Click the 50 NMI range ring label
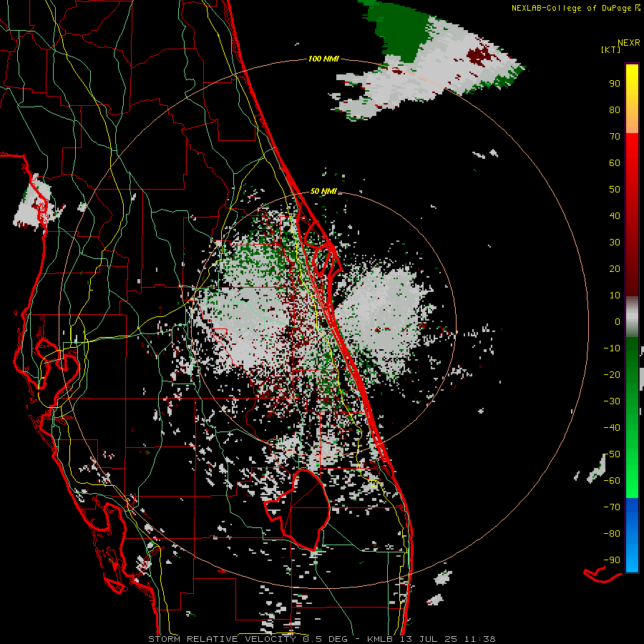The image size is (644, 644). (x=323, y=191)
